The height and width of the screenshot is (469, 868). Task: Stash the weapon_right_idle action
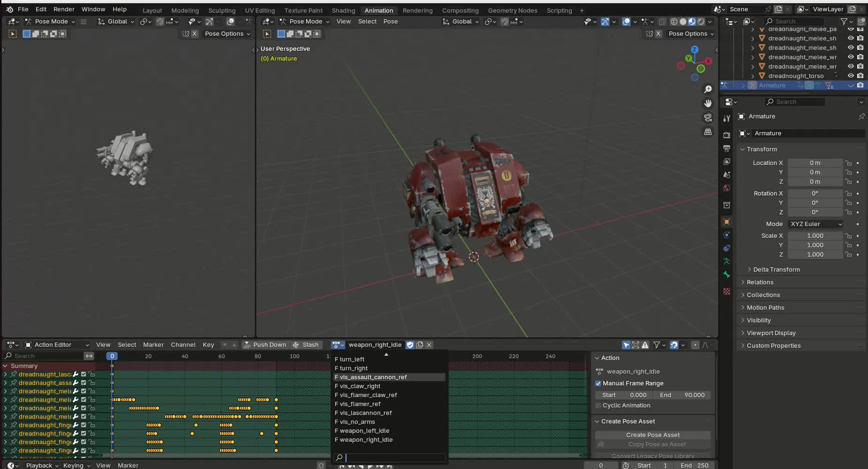(x=306, y=344)
